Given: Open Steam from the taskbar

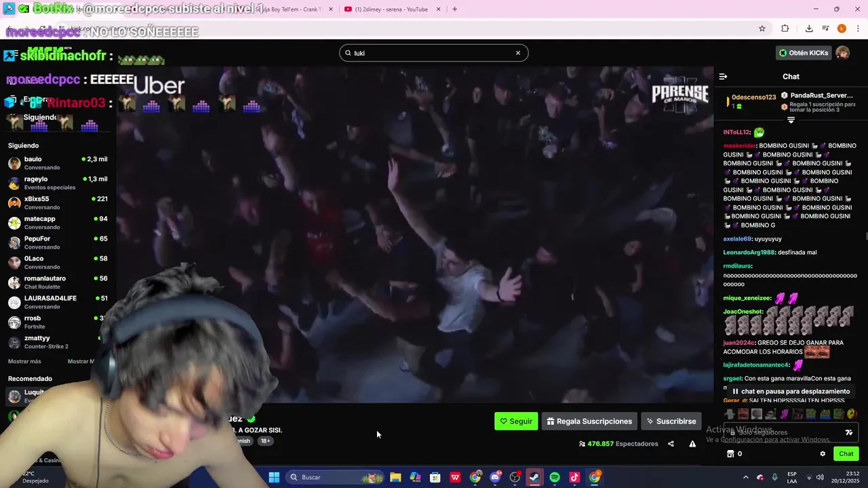Looking at the screenshot, I should [x=534, y=477].
